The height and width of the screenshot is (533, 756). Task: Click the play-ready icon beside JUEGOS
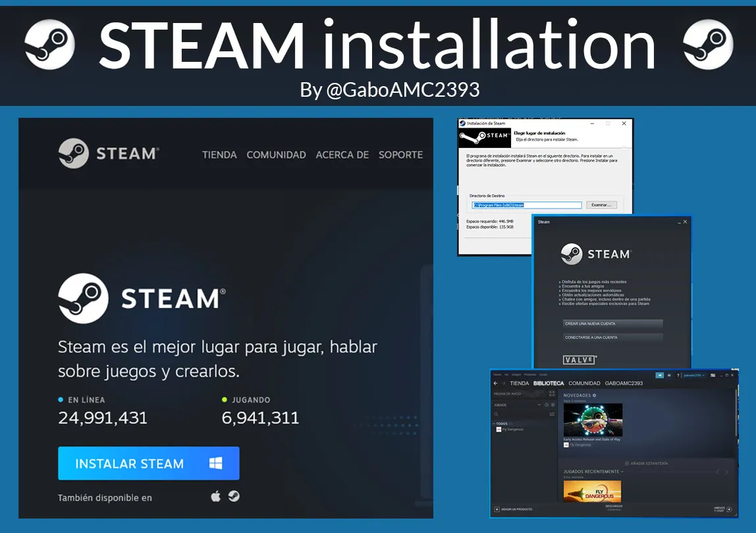coord(553,405)
